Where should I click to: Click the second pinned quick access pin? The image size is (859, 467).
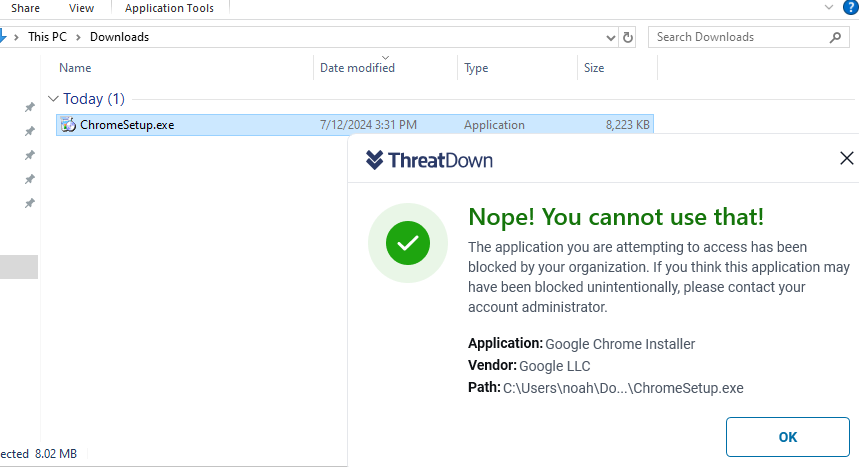coord(30,131)
